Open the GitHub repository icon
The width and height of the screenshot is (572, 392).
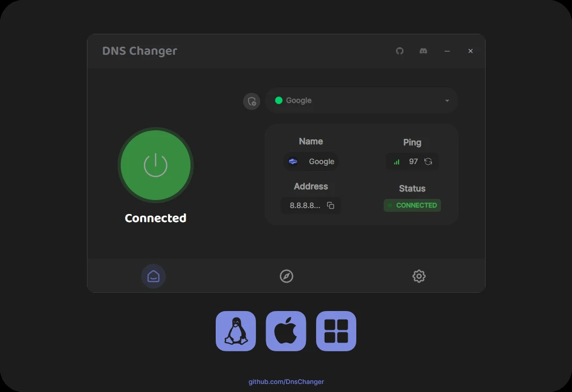coord(400,51)
